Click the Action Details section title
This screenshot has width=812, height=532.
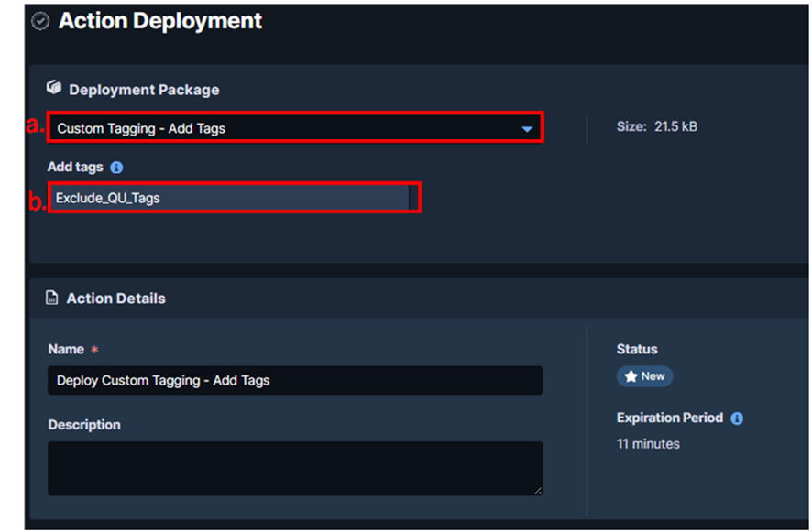pos(116,299)
